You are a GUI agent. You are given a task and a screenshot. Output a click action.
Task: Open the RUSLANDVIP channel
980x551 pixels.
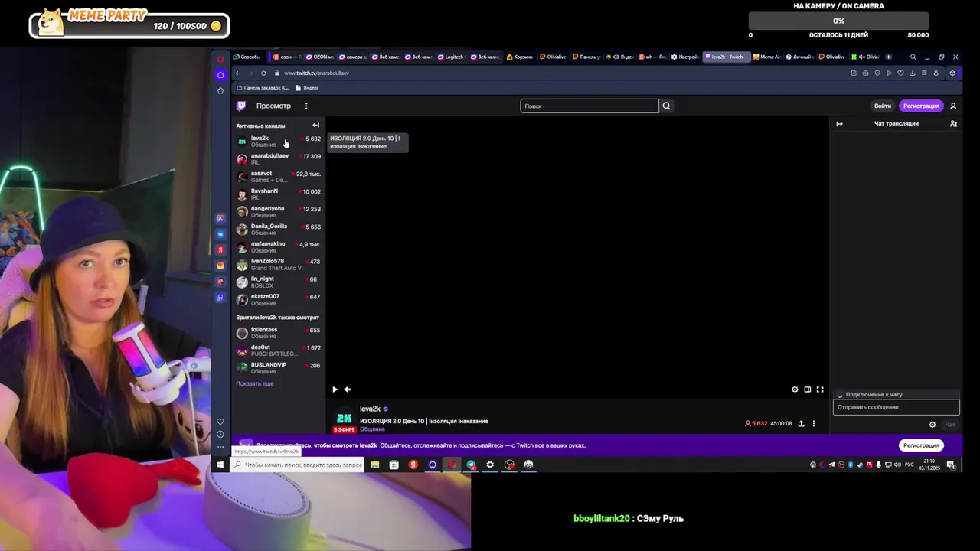[x=278, y=368]
